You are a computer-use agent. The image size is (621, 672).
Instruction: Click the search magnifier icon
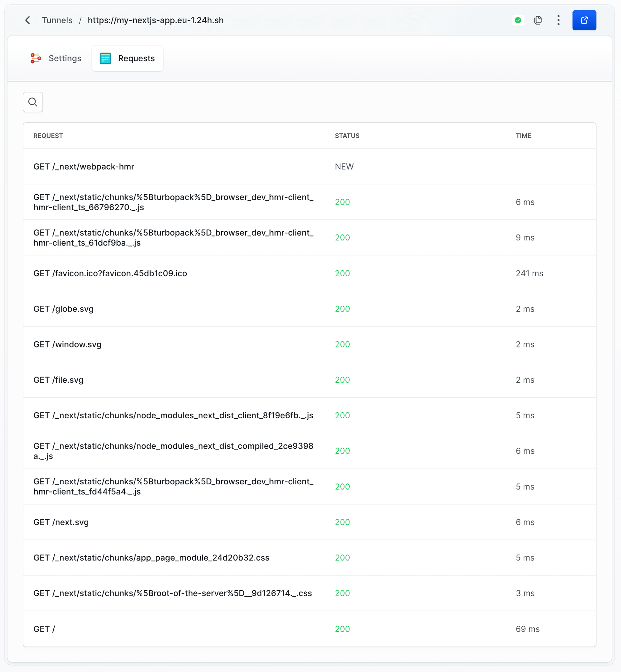(x=33, y=102)
